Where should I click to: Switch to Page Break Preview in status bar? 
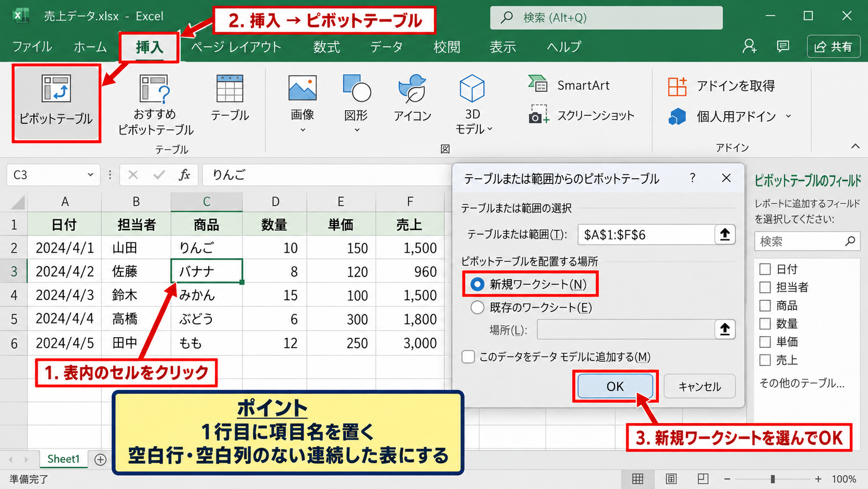pos(703,479)
